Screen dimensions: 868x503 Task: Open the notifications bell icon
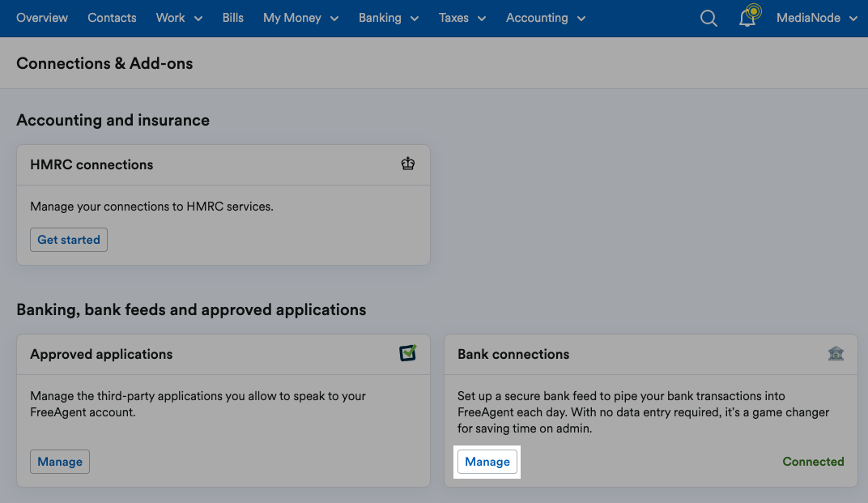[747, 19]
